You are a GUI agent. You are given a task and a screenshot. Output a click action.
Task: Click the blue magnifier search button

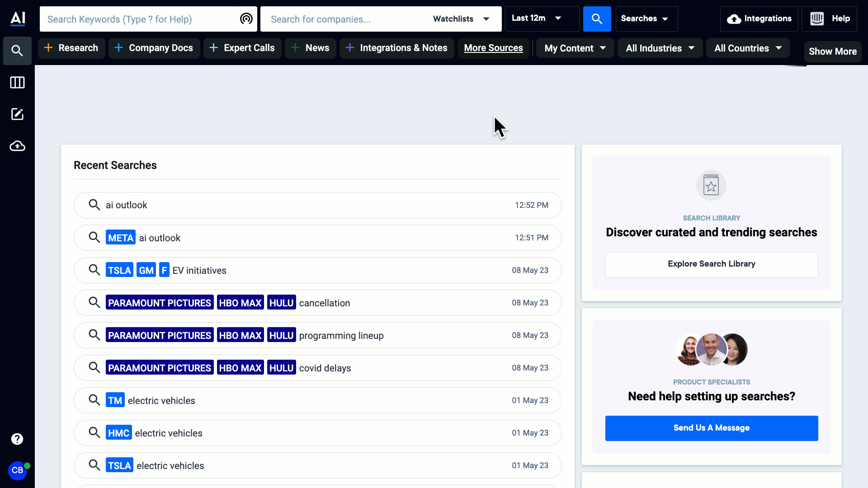coord(597,19)
